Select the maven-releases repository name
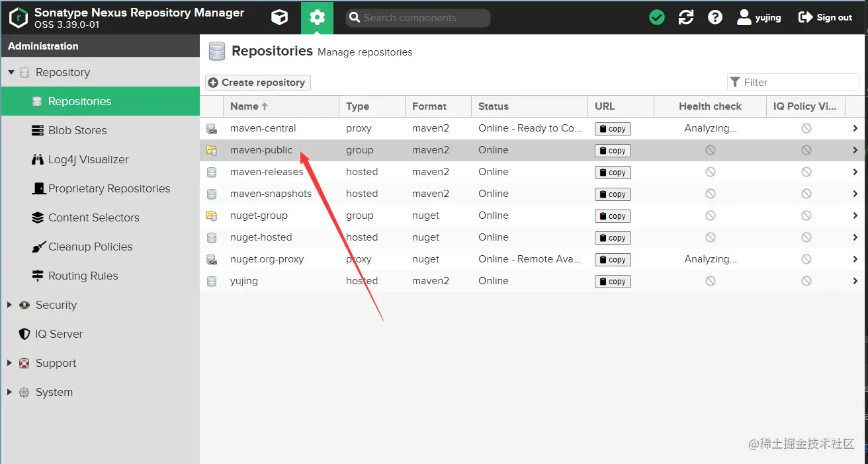Screen dimensions: 868x464 (x=267, y=172)
